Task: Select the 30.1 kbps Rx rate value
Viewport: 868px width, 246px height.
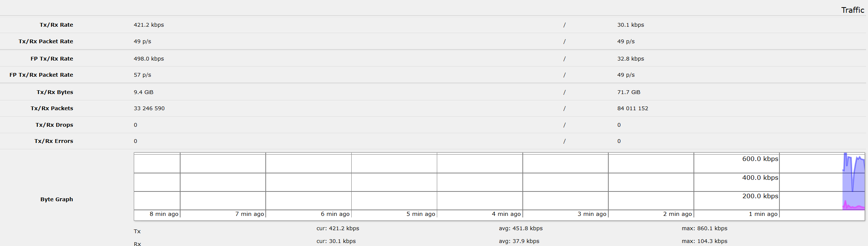Action: (630, 25)
